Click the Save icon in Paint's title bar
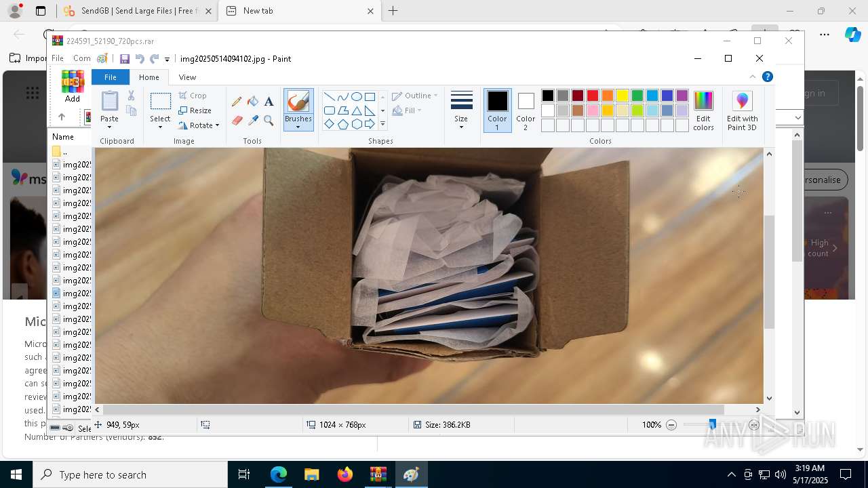 click(x=125, y=59)
